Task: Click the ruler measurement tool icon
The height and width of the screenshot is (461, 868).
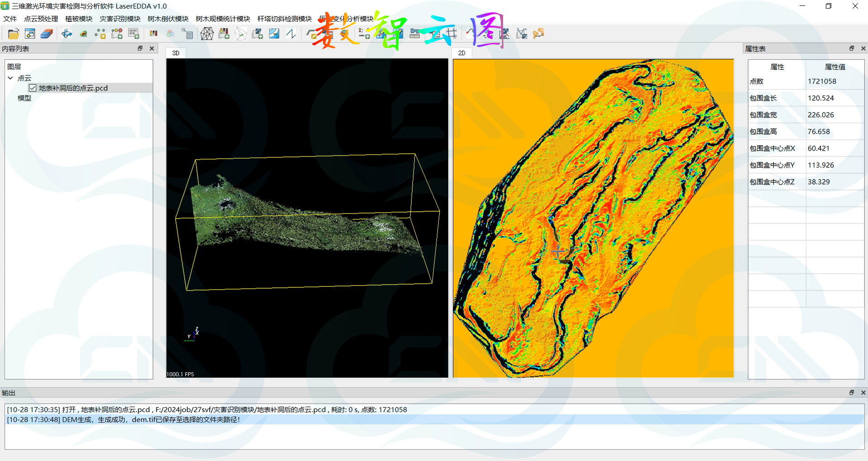Action: [415, 34]
